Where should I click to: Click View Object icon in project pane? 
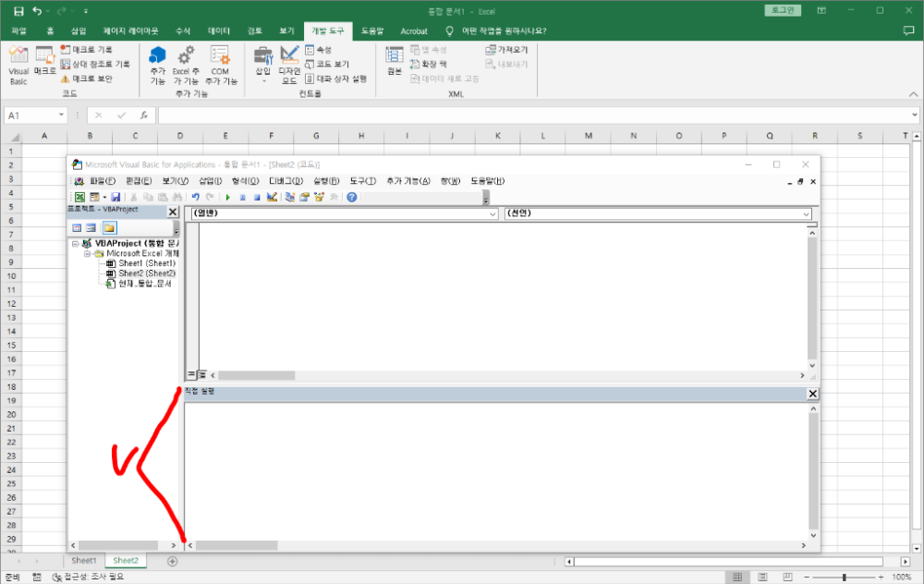91,227
